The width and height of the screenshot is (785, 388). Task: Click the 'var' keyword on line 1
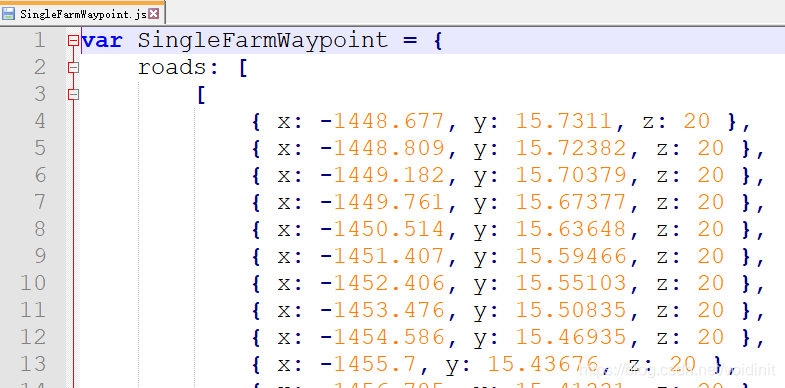103,41
